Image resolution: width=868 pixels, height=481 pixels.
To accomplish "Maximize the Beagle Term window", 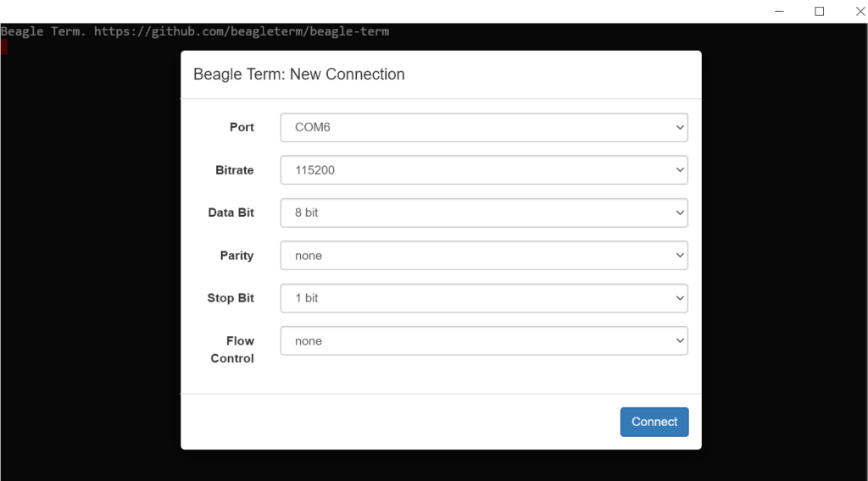I will pos(820,11).
